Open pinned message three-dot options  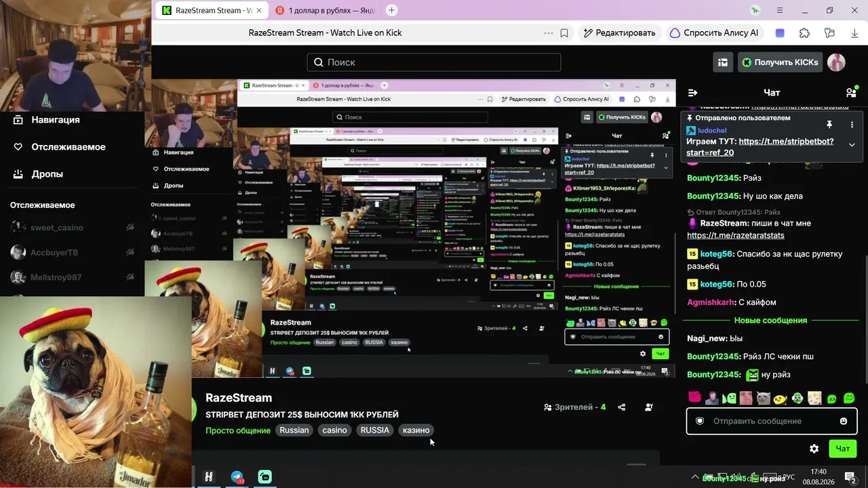[x=852, y=125]
